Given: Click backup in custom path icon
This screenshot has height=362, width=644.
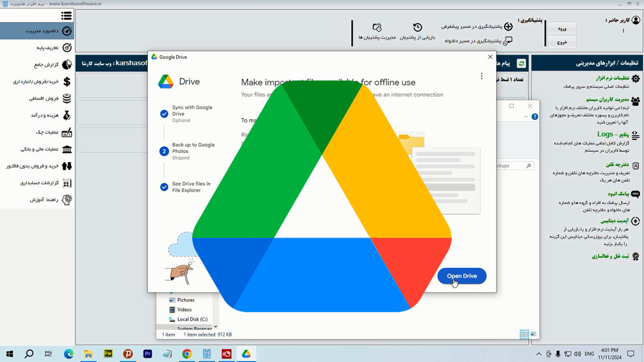Looking at the screenshot, I should (508, 41).
